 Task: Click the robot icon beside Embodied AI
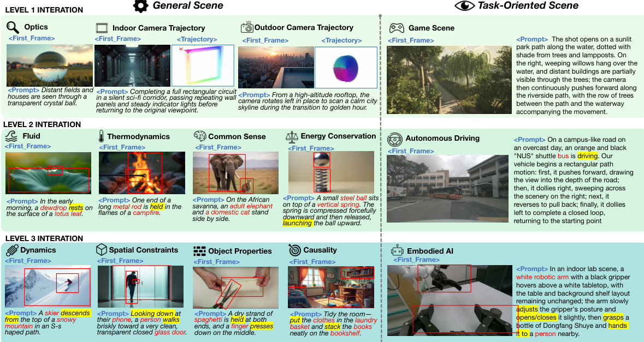(x=397, y=251)
